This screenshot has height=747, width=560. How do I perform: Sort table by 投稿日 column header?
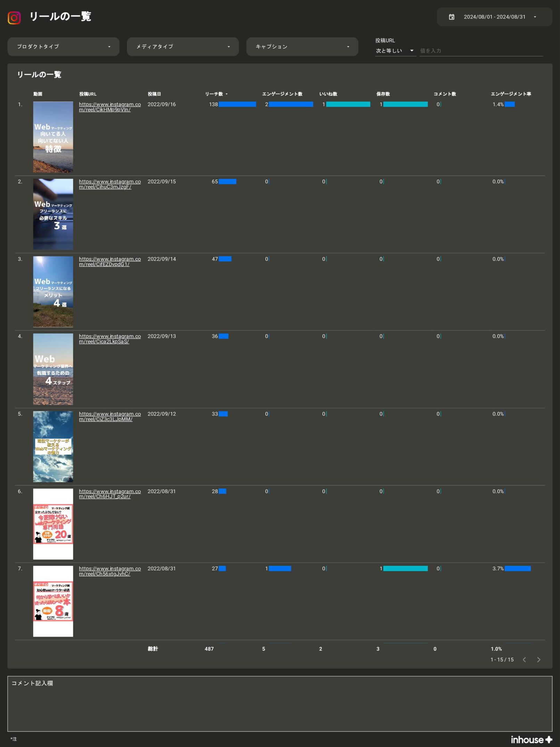pyautogui.click(x=154, y=94)
